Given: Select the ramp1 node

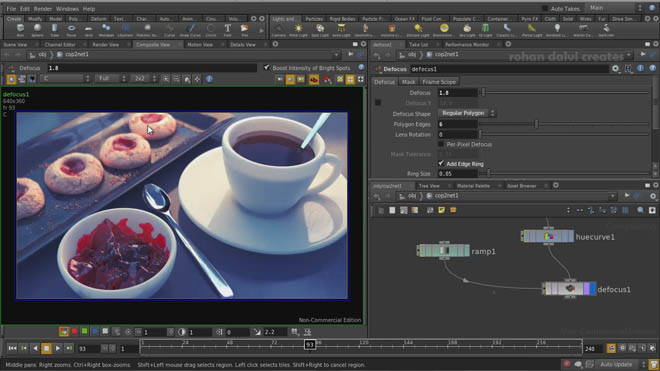Looking at the screenshot, I should click(x=444, y=251).
